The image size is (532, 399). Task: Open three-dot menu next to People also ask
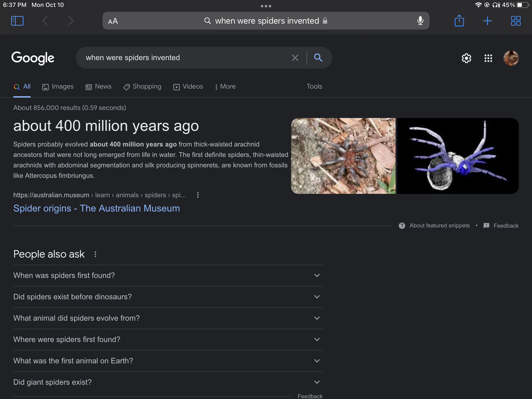pyautogui.click(x=95, y=254)
